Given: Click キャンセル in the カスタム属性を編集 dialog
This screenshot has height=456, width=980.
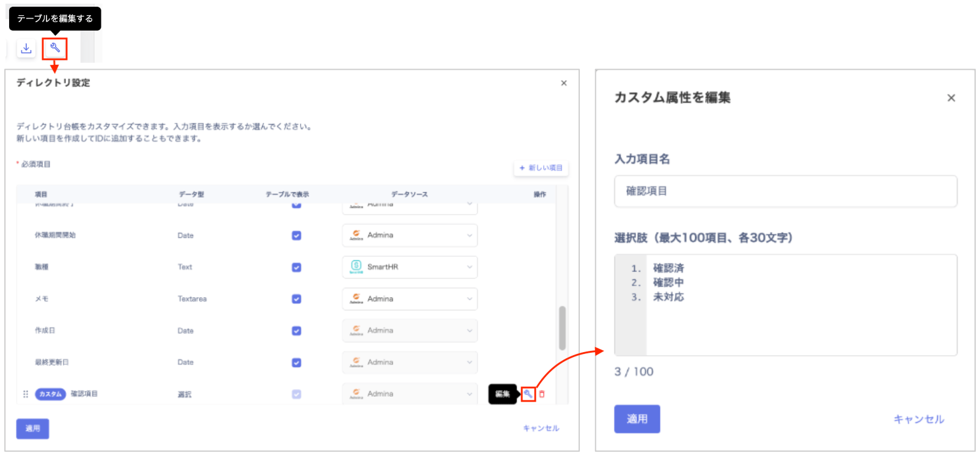Looking at the screenshot, I should click(918, 419).
